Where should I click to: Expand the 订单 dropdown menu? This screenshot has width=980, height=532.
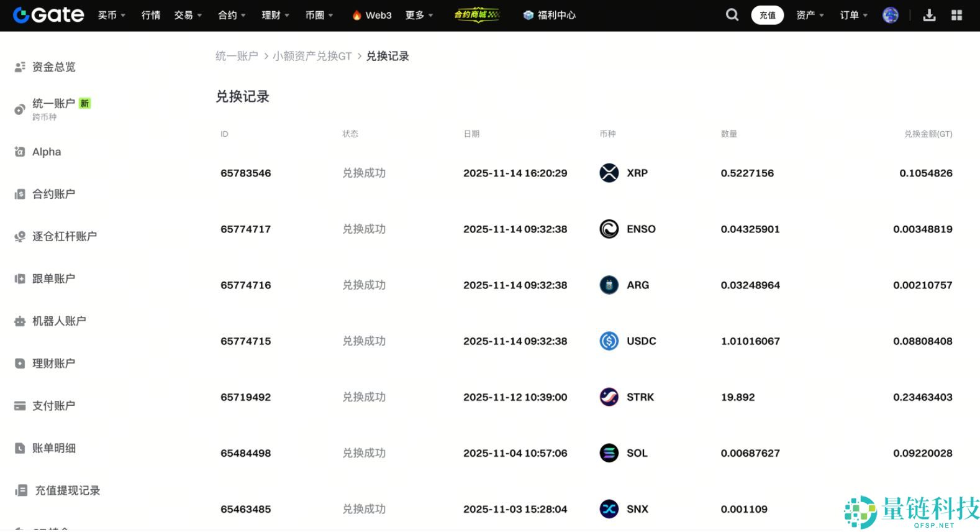click(854, 15)
